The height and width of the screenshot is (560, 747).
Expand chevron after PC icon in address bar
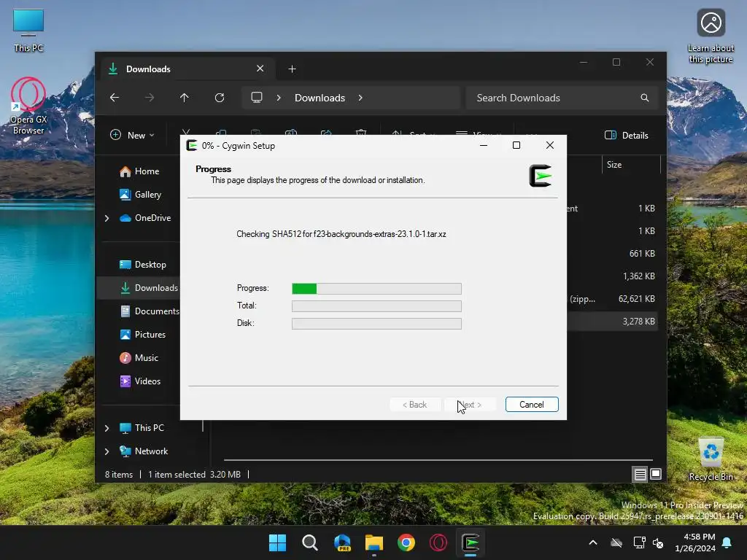(x=279, y=98)
